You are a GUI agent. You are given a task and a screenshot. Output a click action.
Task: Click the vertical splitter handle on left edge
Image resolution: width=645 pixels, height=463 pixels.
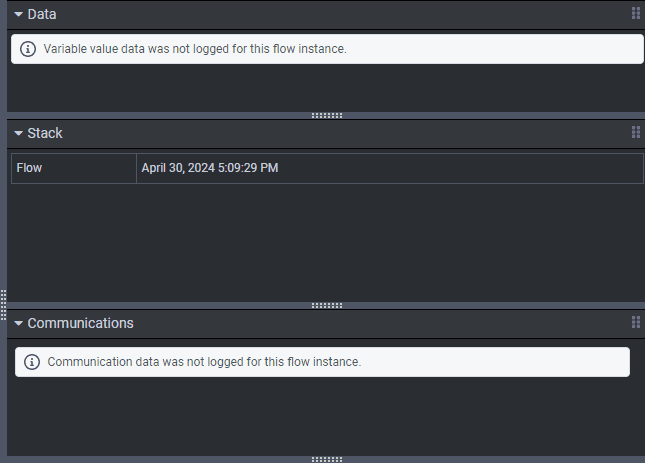pyautogui.click(x=4, y=304)
